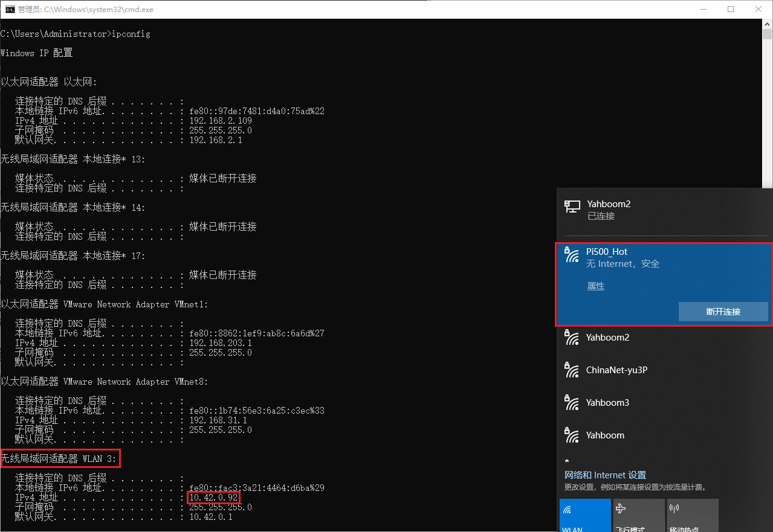Click the Pi500_Hot Wi-Fi signal icon
This screenshot has width=773, height=532.
571,255
